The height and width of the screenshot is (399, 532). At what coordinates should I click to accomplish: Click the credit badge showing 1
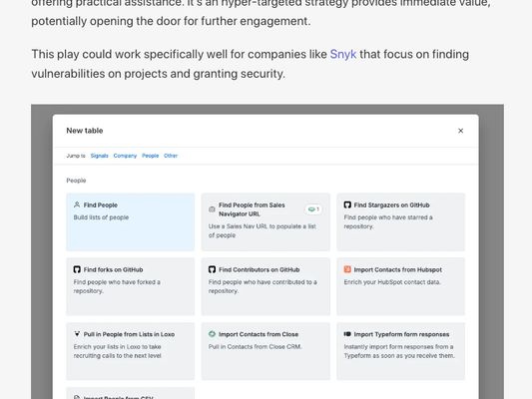[313, 209]
